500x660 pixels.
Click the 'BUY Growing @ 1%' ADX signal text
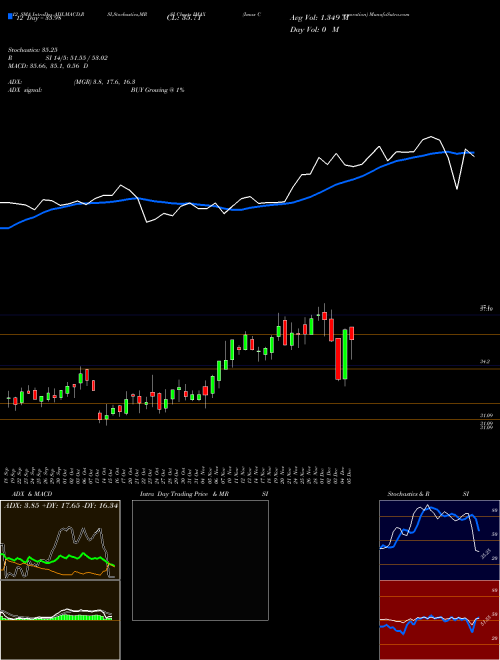tap(157, 90)
